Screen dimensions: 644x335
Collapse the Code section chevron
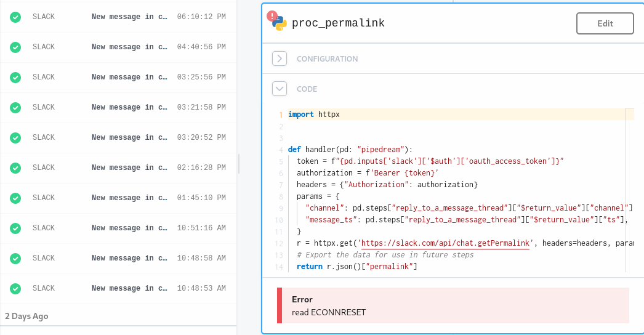(280, 89)
